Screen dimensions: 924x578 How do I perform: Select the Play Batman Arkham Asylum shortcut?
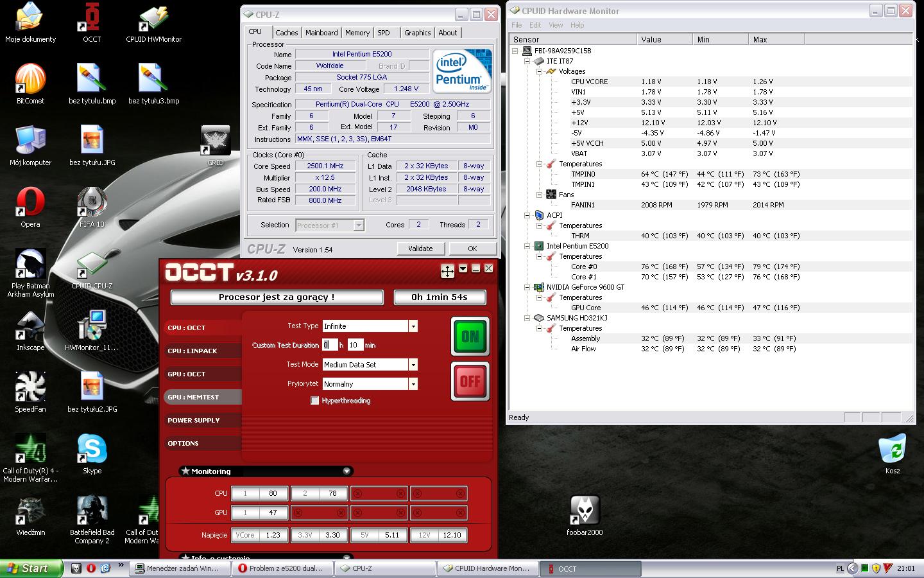30,273
